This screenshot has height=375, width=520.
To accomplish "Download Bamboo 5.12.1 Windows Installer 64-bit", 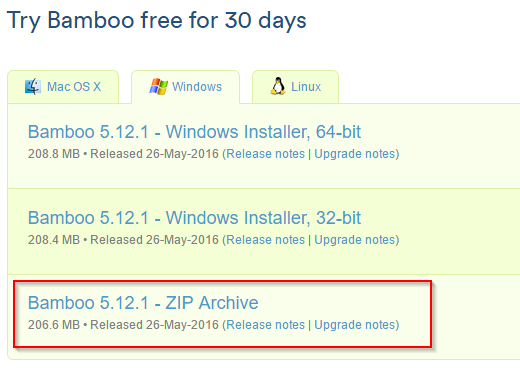I will pos(194,132).
